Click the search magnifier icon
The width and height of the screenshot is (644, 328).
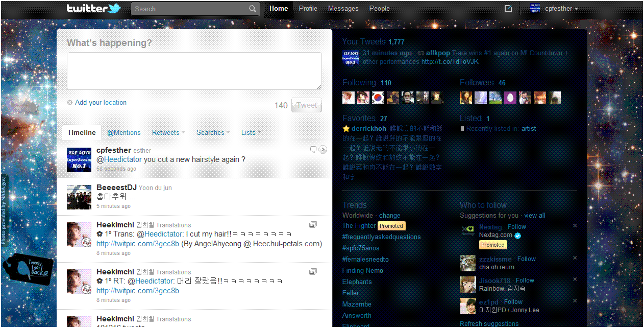(253, 9)
